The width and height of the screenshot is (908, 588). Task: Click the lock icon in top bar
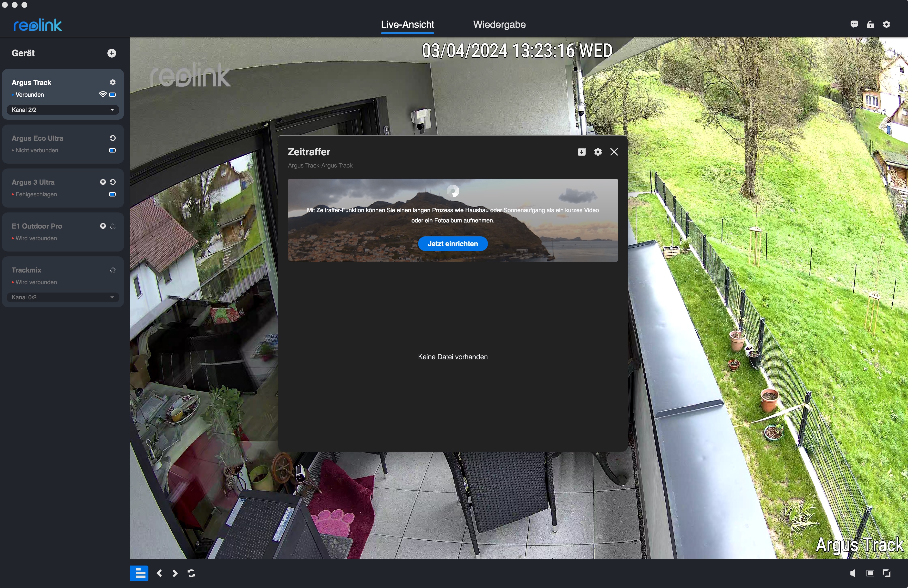[870, 24]
